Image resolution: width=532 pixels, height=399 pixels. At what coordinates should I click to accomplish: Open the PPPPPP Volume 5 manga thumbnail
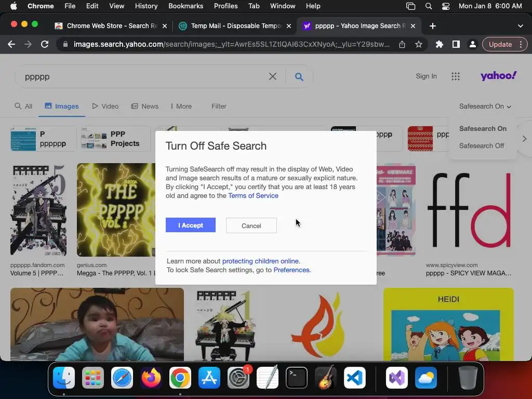(38, 210)
